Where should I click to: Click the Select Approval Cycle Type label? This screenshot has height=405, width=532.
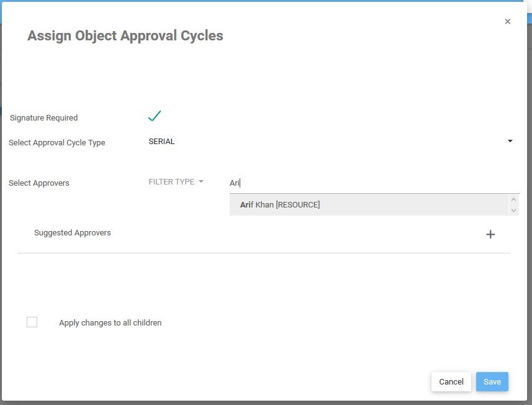click(57, 143)
